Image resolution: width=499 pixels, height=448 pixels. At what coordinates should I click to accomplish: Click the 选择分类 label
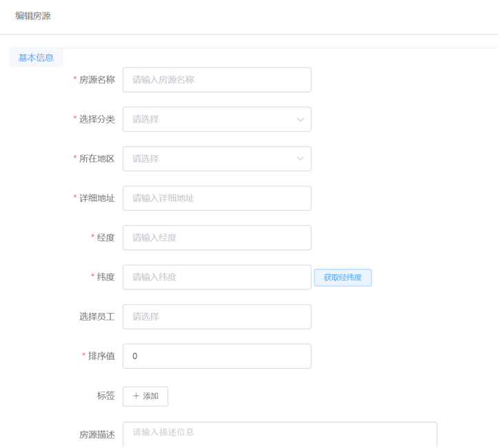click(96, 119)
